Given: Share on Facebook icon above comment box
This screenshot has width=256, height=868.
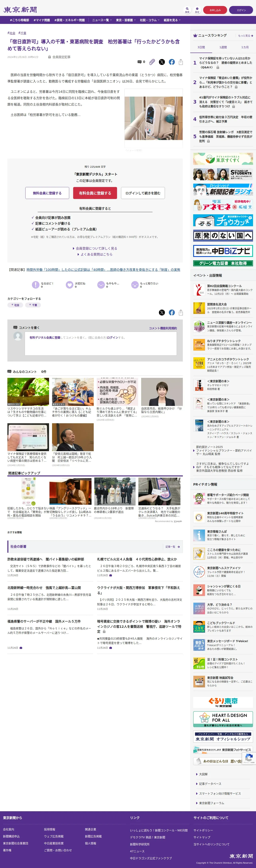Looking at the screenshot, I should [x=172, y=312].
